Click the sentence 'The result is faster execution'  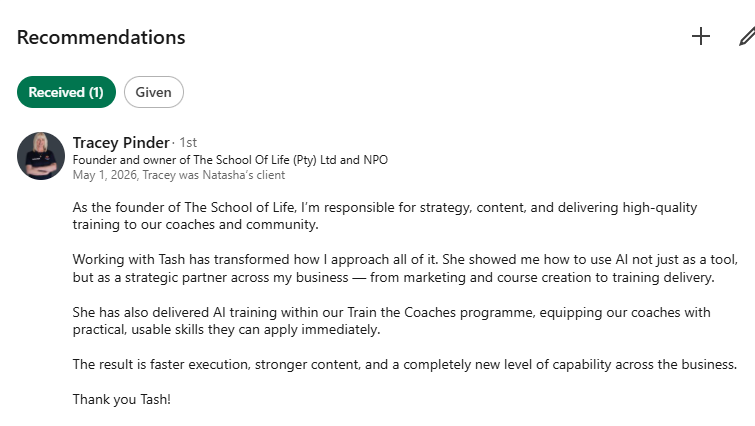(x=404, y=364)
